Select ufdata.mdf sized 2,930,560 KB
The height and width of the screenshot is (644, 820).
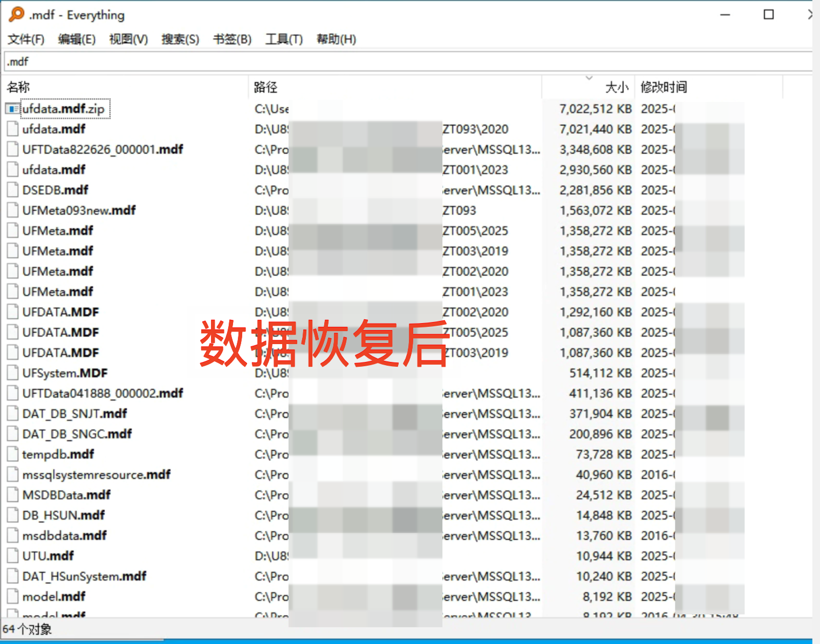(54, 170)
